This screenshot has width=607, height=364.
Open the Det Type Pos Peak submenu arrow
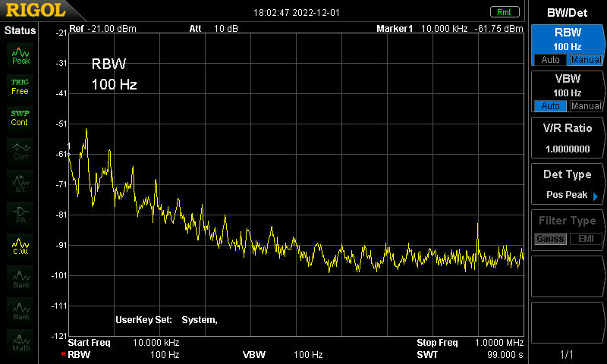point(596,196)
